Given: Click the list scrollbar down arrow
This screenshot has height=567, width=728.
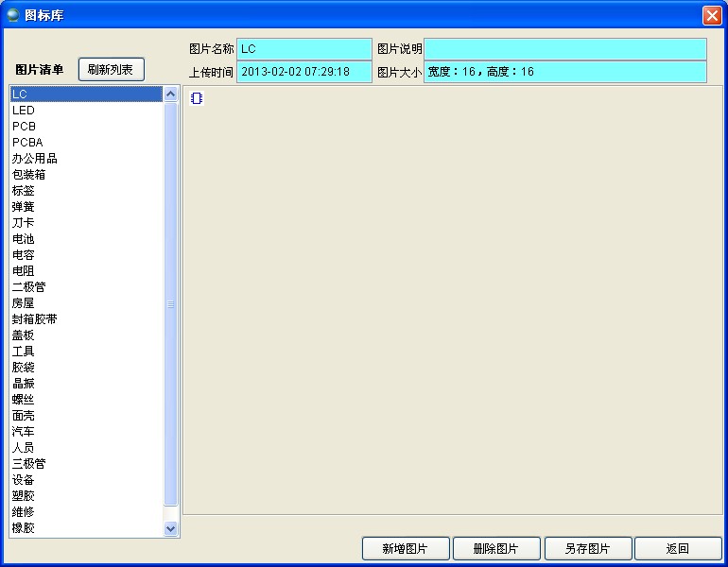Looking at the screenshot, I should pos(171,529).
